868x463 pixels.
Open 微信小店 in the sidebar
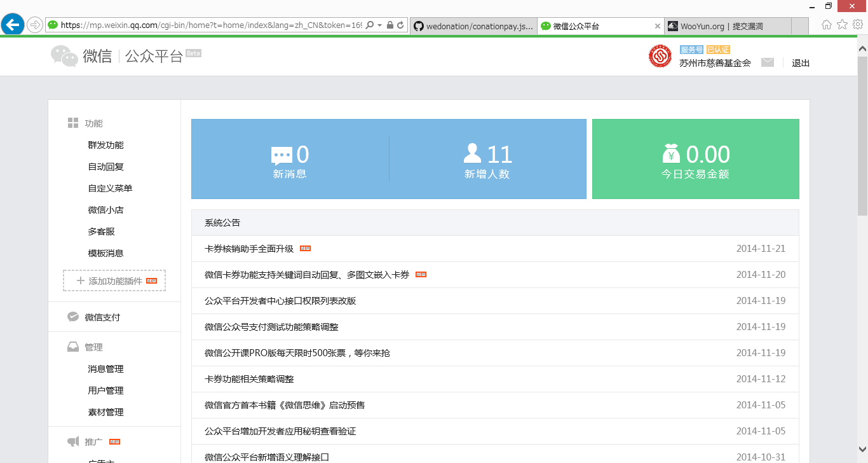click(x=105, y=210)
